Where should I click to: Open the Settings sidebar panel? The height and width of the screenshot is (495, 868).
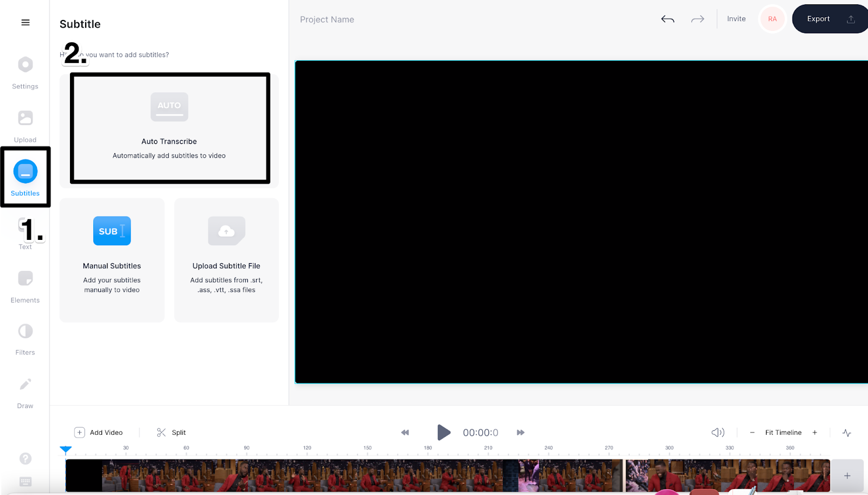pyautogui.click(x=25, y=73)
